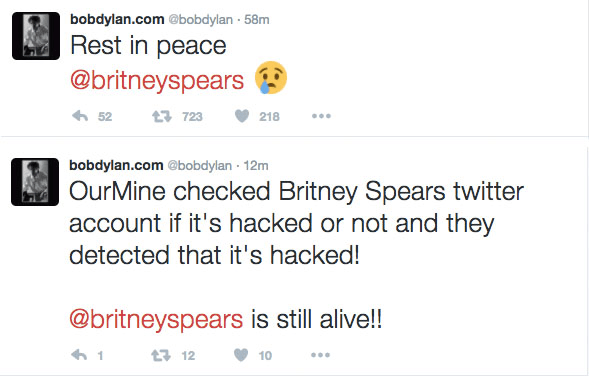
Task: Click bobdylan.com name on first tweet
Action: click(x=117, y=19)
